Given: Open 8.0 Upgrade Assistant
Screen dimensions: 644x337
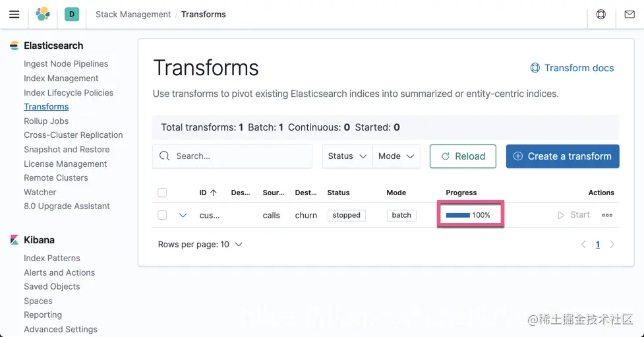Looking at the screenshot, I should click(67, 206).
